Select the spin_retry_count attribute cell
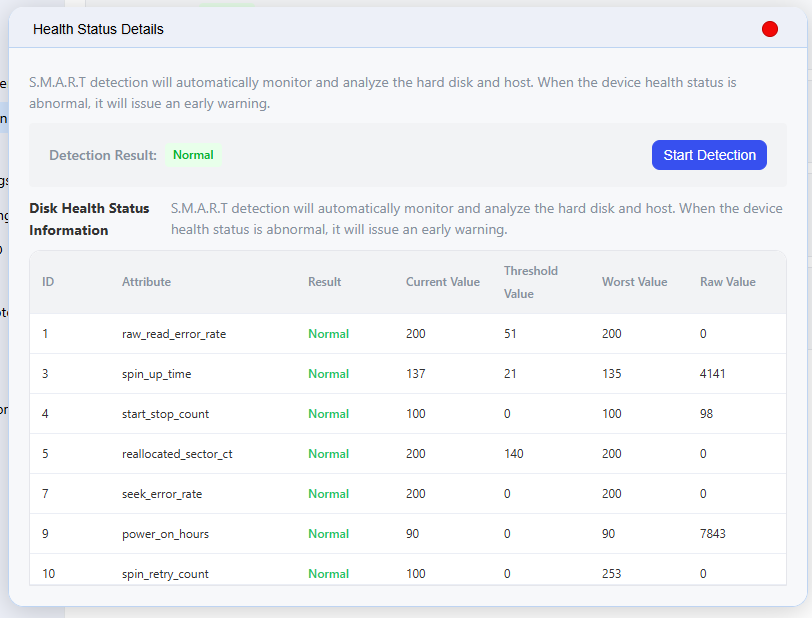 pos(165,574)
